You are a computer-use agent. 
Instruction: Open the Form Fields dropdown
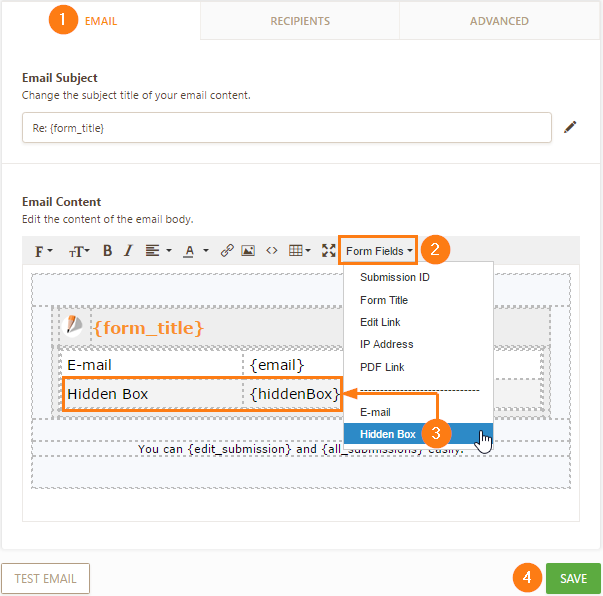(x=380, y=250)
